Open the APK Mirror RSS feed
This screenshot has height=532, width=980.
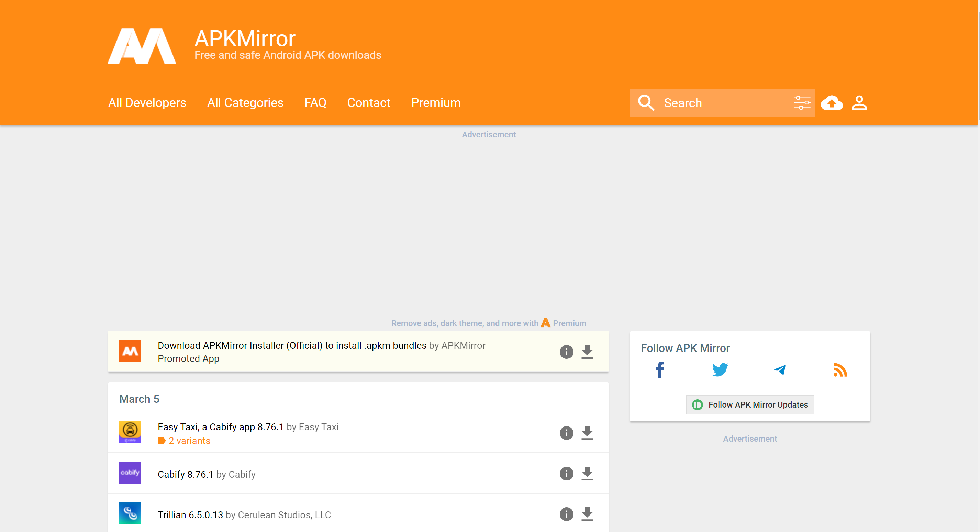coord(841,369)
